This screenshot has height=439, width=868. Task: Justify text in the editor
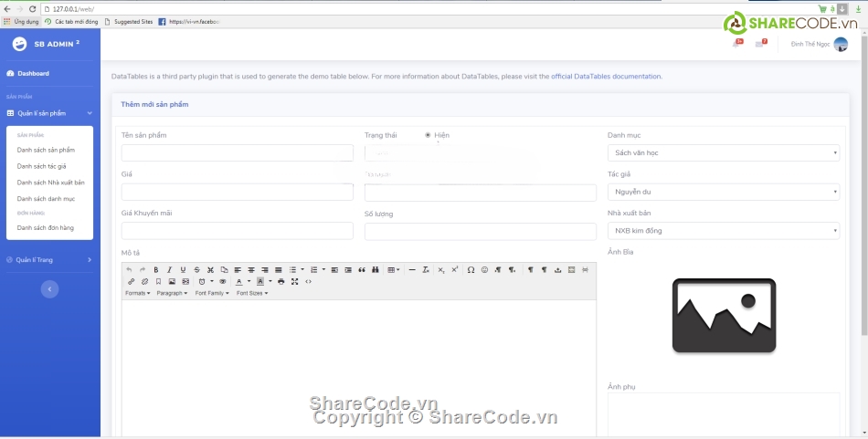[279, 270]
